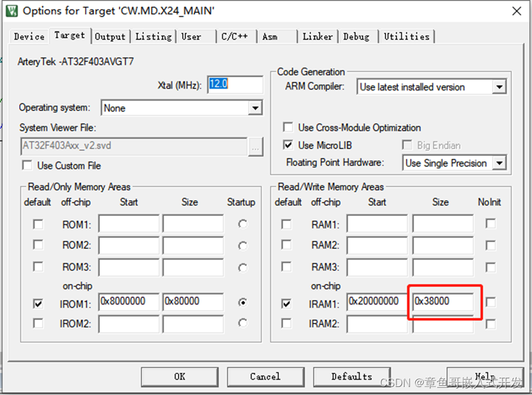This screenshot has width=532, height=395.
Task: Click the RAM1 Size field
Action: (x=443, y=224)
